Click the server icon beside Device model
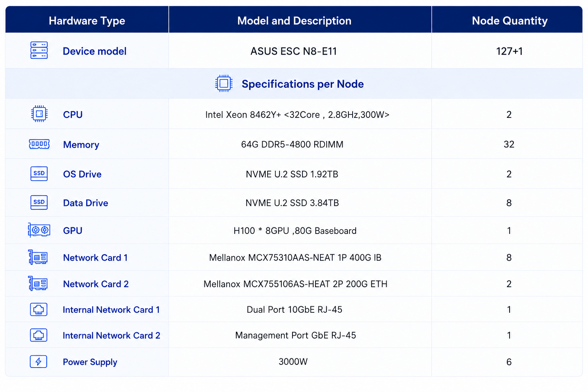The image size is (588, 392). pyautogui.click(x=39, y=51)
